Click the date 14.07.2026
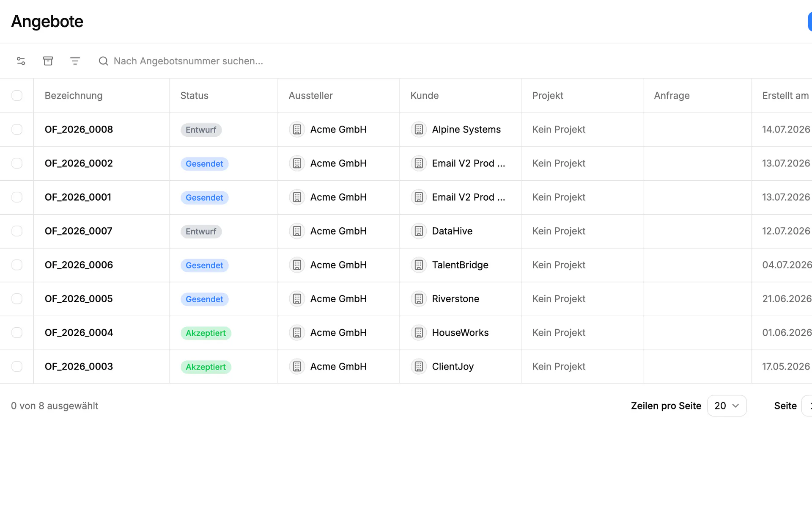812x508 pixels. [786, 130]
